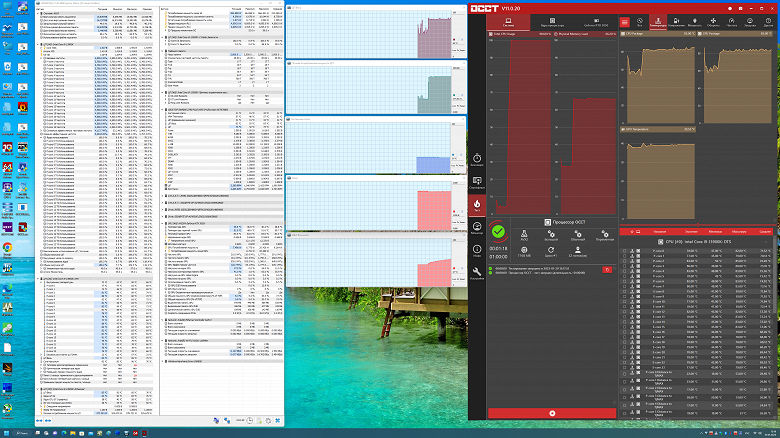780x438 pixels.
Task: Expand Windows Hardware Errors group in HWiNFO
Action: (x=163, y=361)
